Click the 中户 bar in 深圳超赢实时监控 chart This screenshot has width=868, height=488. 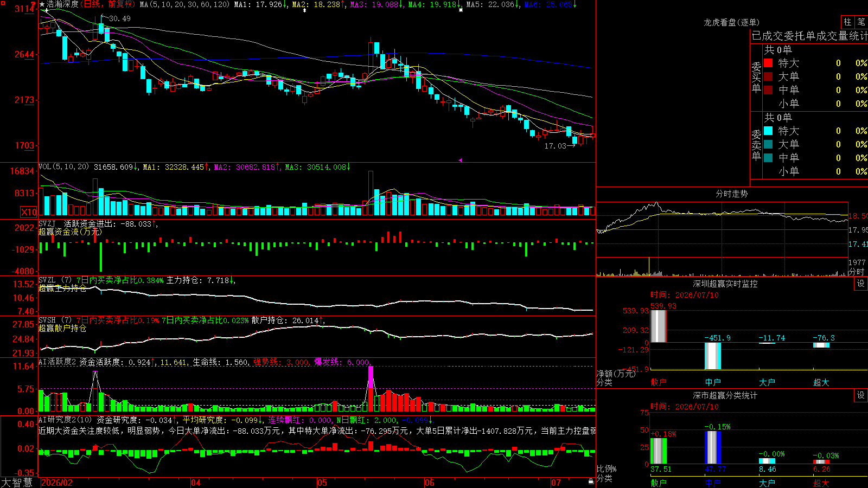[x=713, y=356]
